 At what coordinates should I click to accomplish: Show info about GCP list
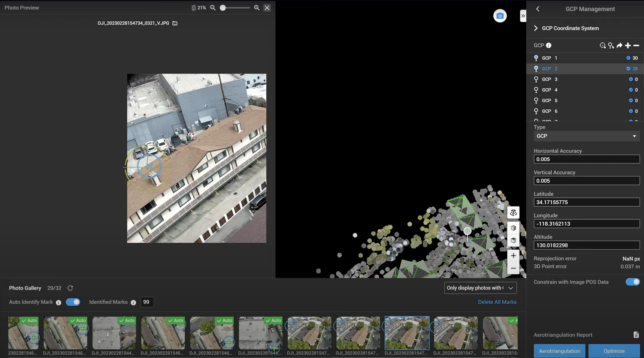548,45
